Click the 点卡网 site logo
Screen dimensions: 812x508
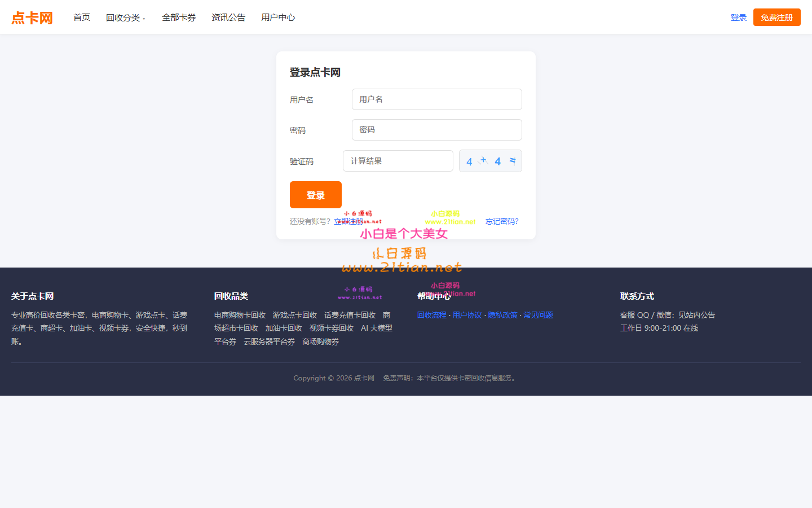click(32, 18)
